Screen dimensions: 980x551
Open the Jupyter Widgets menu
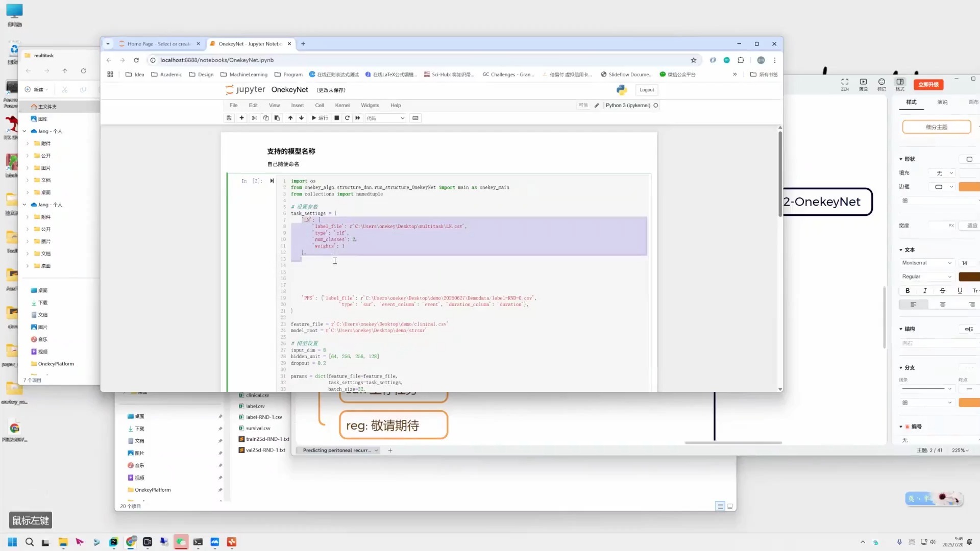pyautogui.click(x=370, y=106)
